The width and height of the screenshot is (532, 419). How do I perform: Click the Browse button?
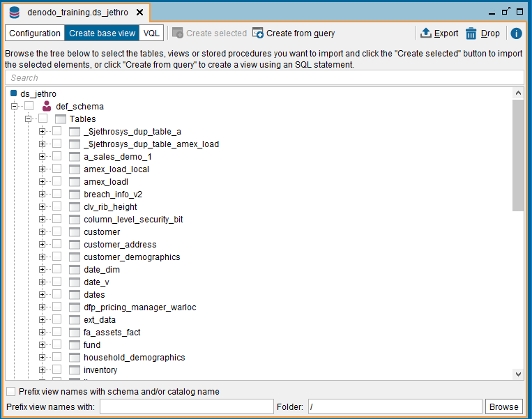(x=504, y=406)
